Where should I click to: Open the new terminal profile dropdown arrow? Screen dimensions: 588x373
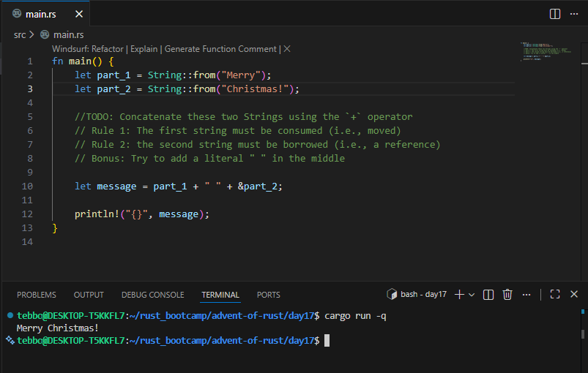[x=472, y=295]
